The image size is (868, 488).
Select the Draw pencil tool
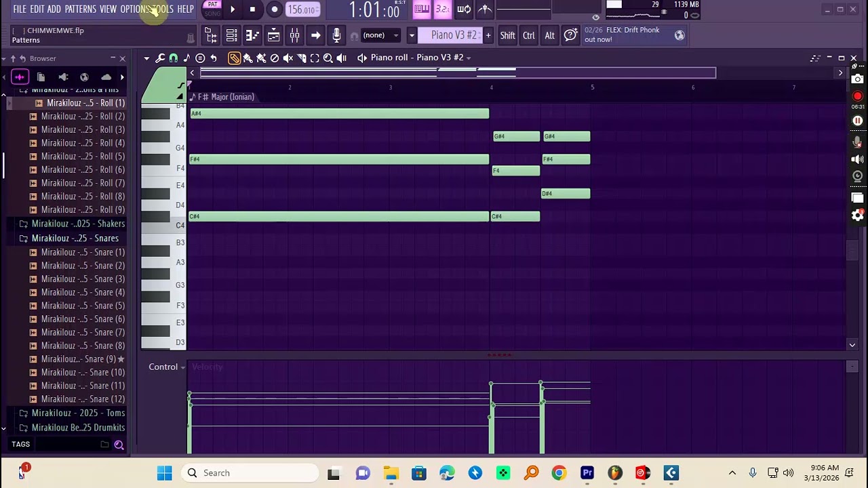(x=234, y=58)
